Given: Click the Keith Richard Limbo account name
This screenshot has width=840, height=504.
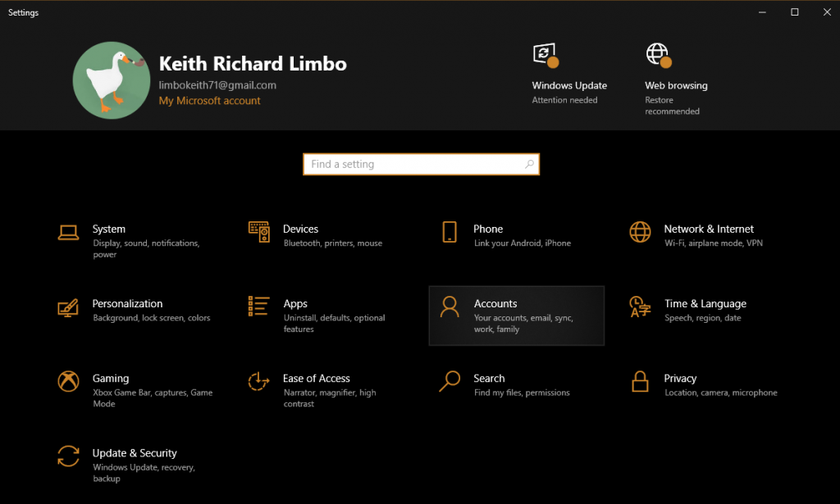Looking at the screenshot, I should (253, 64).
